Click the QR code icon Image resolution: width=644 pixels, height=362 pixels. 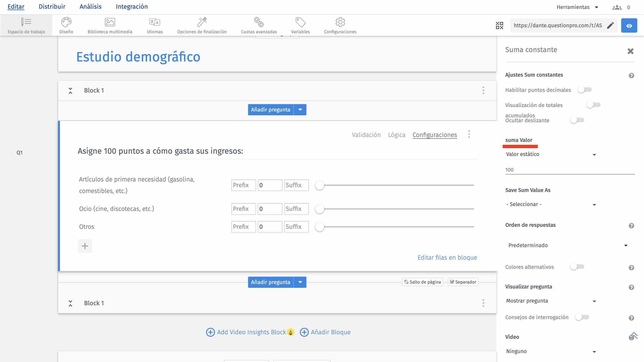[x=499, y=25]
